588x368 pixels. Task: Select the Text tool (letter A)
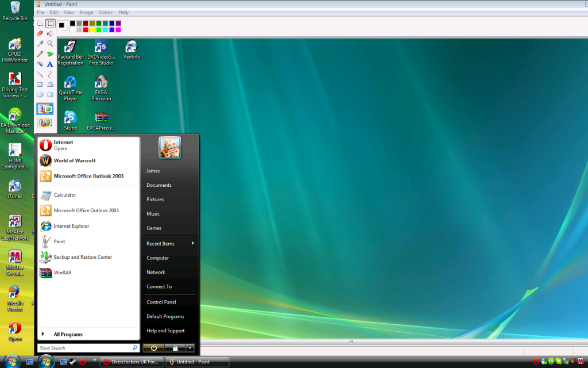pos(51,64)
